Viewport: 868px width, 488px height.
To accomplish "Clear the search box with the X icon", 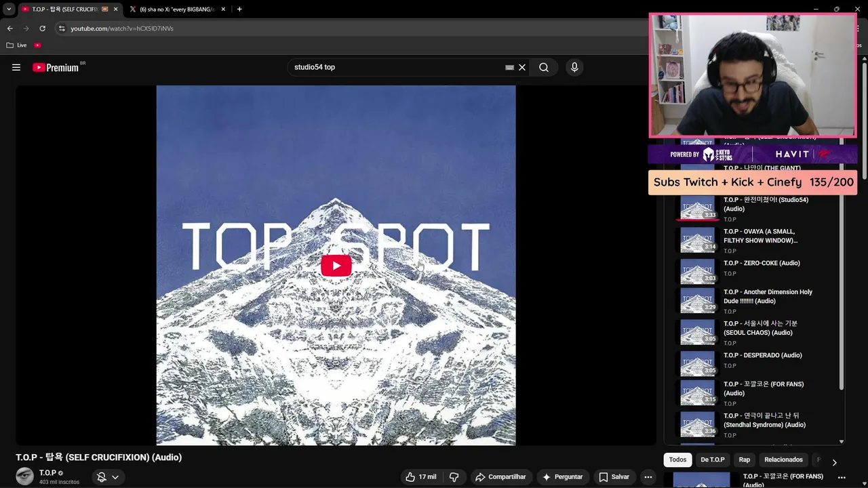I will (522, 67).
